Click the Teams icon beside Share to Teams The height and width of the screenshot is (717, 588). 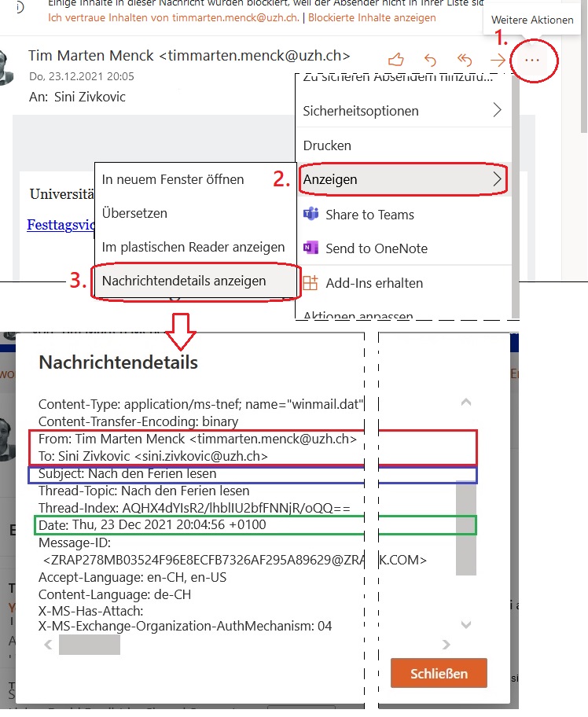coord(311,215)
